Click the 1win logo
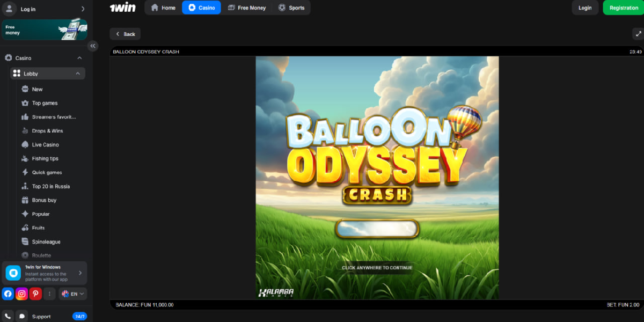The image size is (644, 322). click(123, 8)
